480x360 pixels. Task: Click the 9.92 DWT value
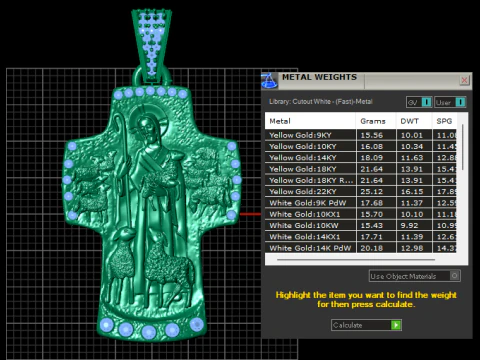409,226
